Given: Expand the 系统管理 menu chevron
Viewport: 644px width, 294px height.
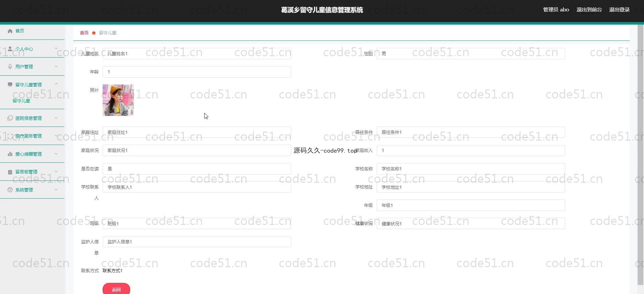Looking at the screenshot, I should [x=56, y=190].
